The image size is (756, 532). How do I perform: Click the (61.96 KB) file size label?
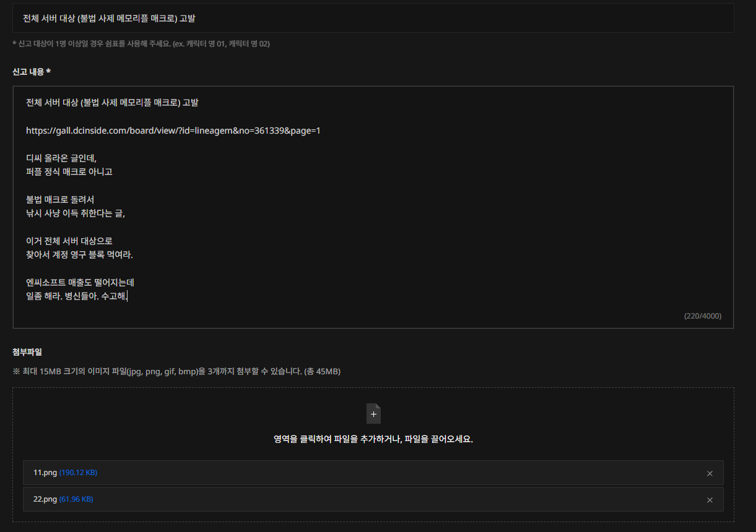pos(74,499)
